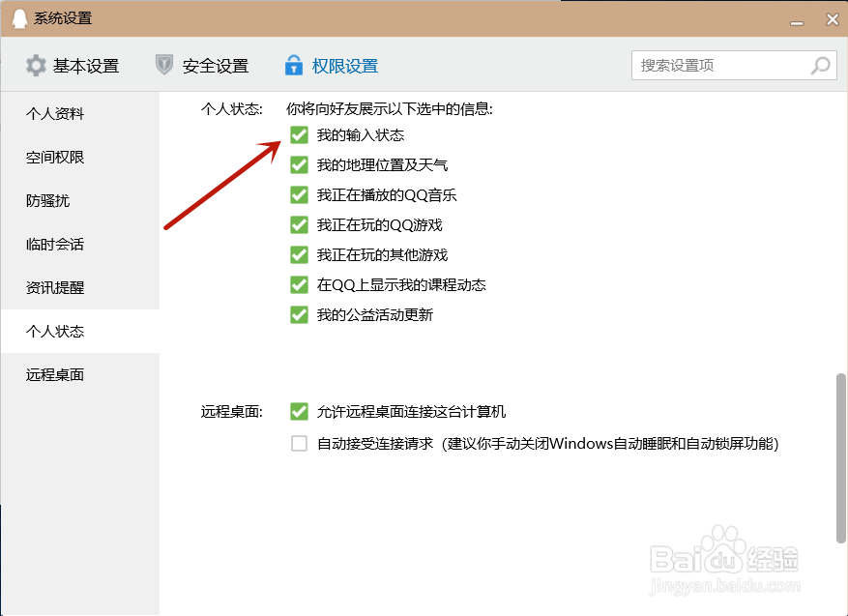Viewport: 848px width, 616px height.
Task: Click the shield icon for security settings
Action: pos(163,65)
